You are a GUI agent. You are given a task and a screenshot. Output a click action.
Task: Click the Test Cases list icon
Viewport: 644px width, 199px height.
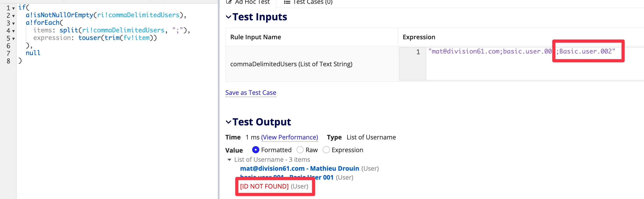click(287, 2)
